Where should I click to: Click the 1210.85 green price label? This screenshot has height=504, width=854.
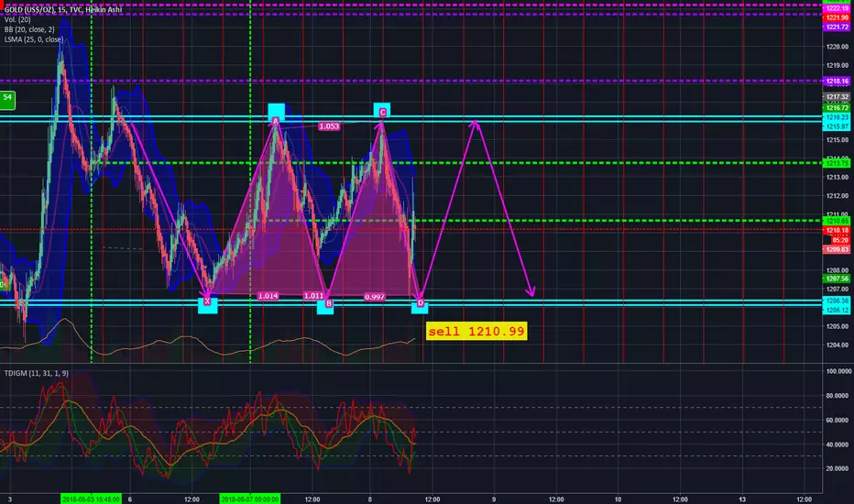837,221
